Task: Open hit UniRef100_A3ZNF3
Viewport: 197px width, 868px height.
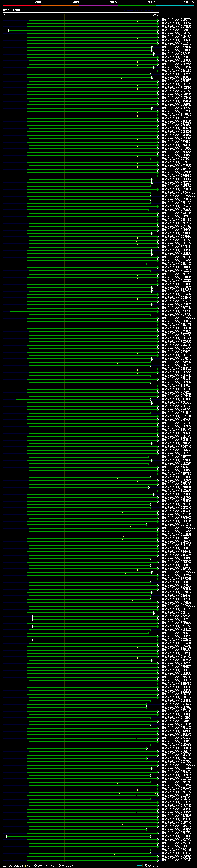Action: tap(176, 30)
